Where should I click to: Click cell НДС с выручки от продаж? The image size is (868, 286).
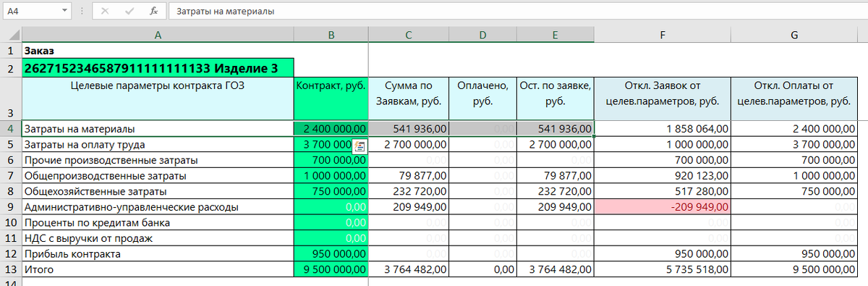tap(158, 238)
